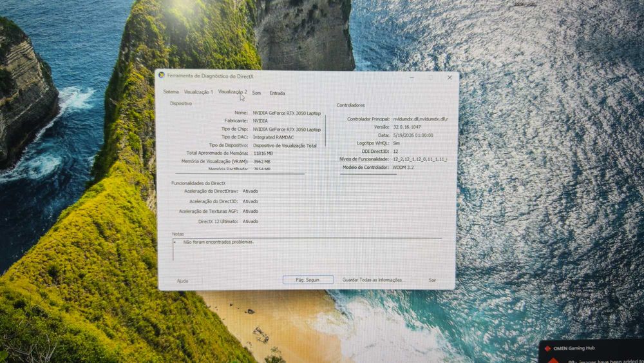Screen dimensions: 644x363
Task: Click total memory value 11816 MB
Action: tap(263, 153)
